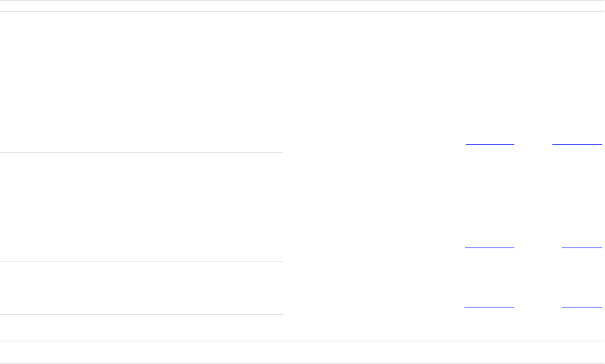Click the gray divider under the first section

[142, 152]
